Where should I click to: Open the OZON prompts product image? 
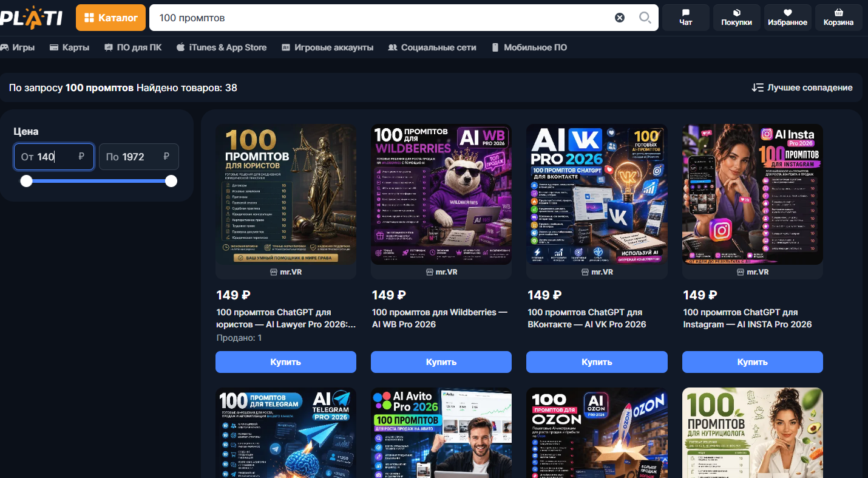pos(597,432)
